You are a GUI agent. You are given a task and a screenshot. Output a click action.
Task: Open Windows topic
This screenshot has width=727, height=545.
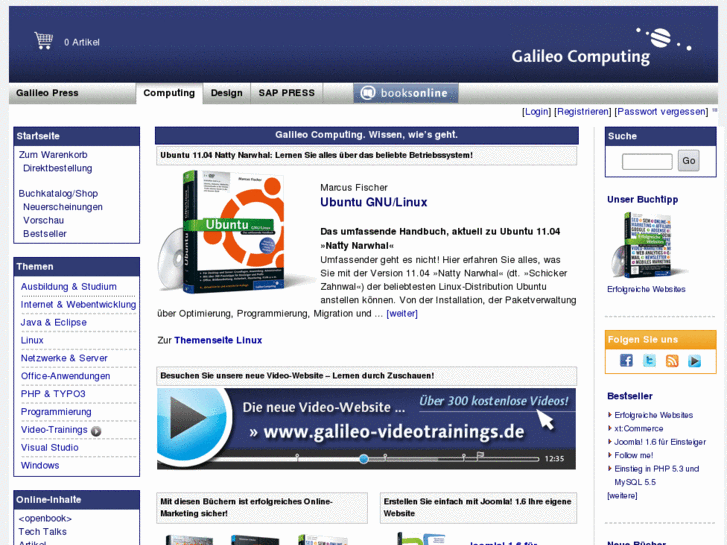40,465
